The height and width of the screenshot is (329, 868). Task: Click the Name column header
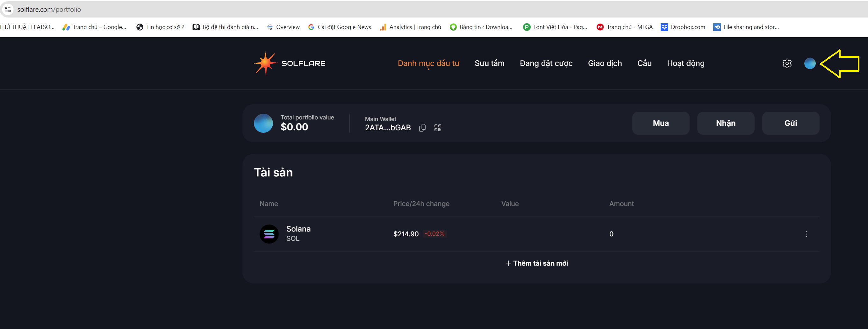[269, 204]
